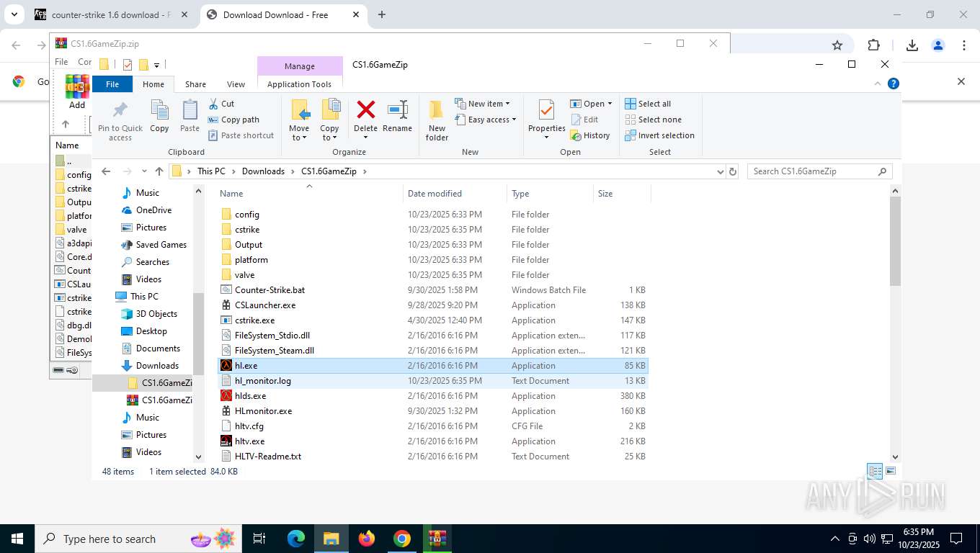
Task: Open Microsoft Edge from taskbar
Action: 296,539
